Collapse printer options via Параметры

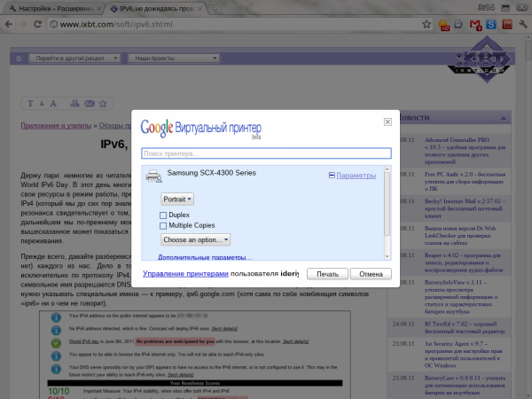353,176
